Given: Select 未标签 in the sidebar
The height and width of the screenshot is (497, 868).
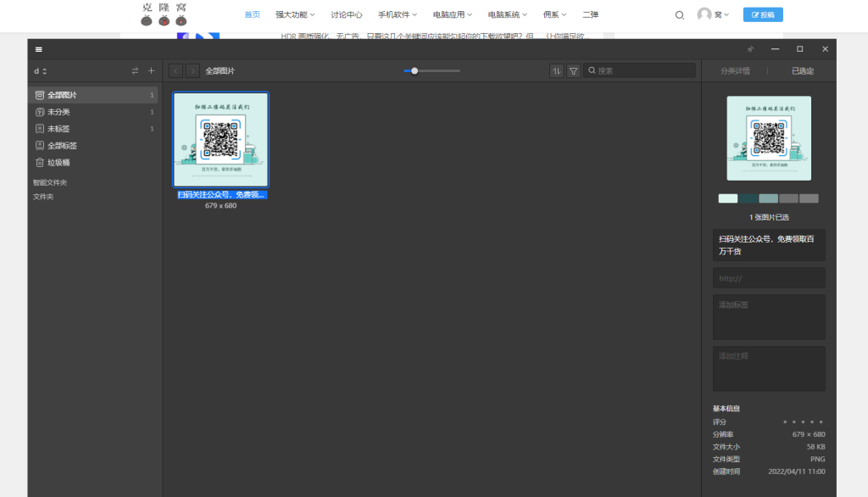Looking at the screenshot, I should [93, 129].
